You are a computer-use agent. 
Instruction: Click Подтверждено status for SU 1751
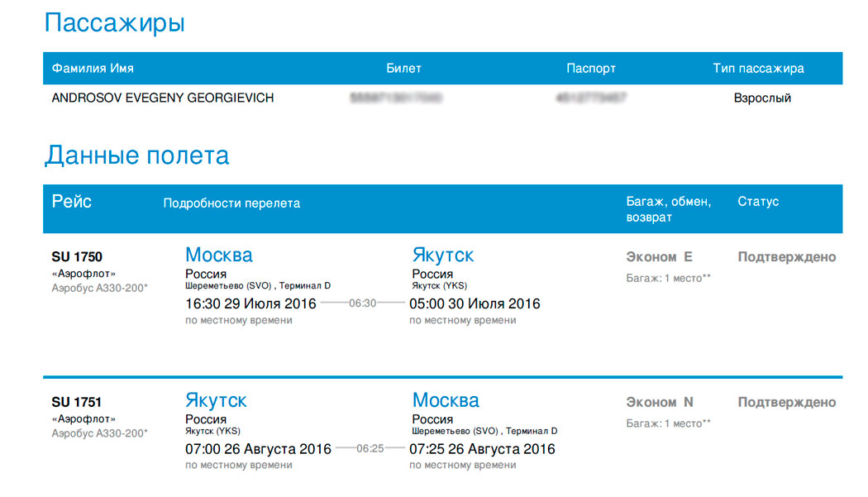[787, 402]
